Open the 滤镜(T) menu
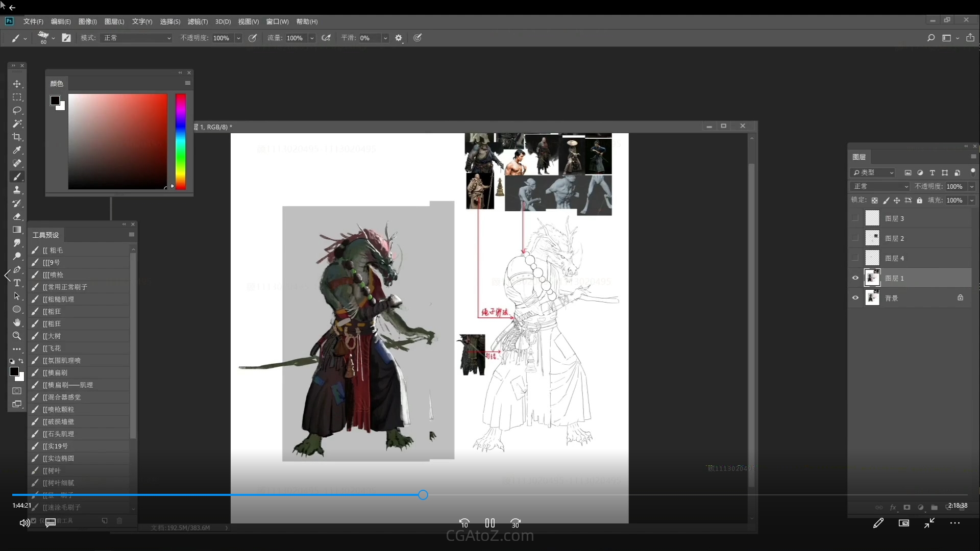 [198, 21]
